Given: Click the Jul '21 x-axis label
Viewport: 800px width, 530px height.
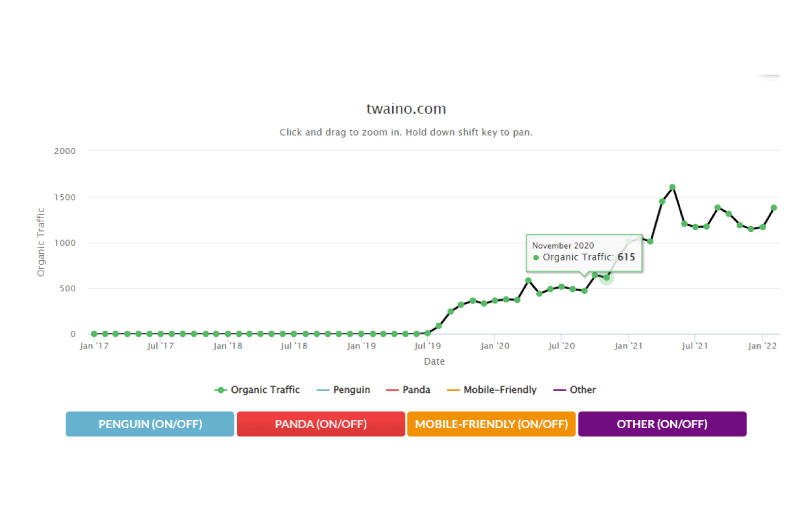Looking at the screenshot, I should [695, 346].
